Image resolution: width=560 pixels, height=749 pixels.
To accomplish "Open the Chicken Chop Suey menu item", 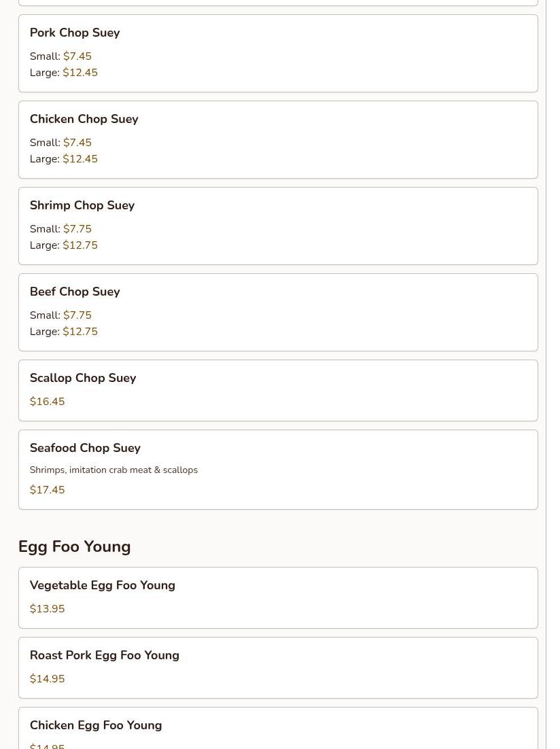I will tap(84, 119).
